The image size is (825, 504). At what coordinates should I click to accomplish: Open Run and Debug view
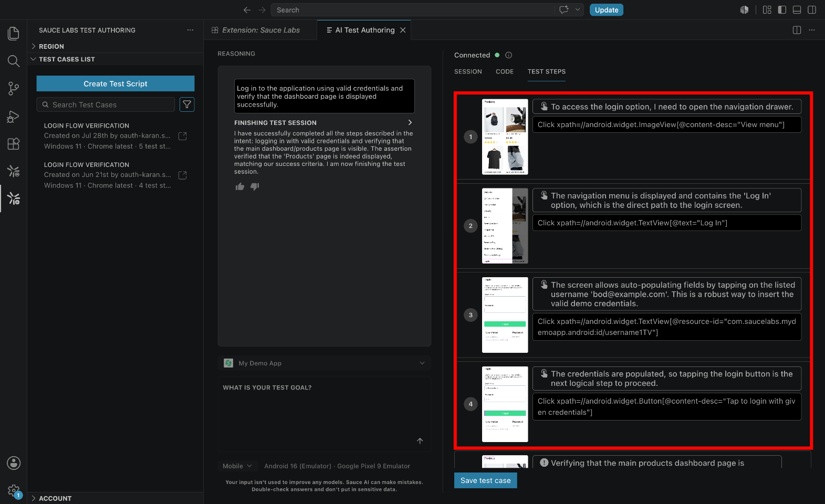pyautogui.click(x=14, y=117)
